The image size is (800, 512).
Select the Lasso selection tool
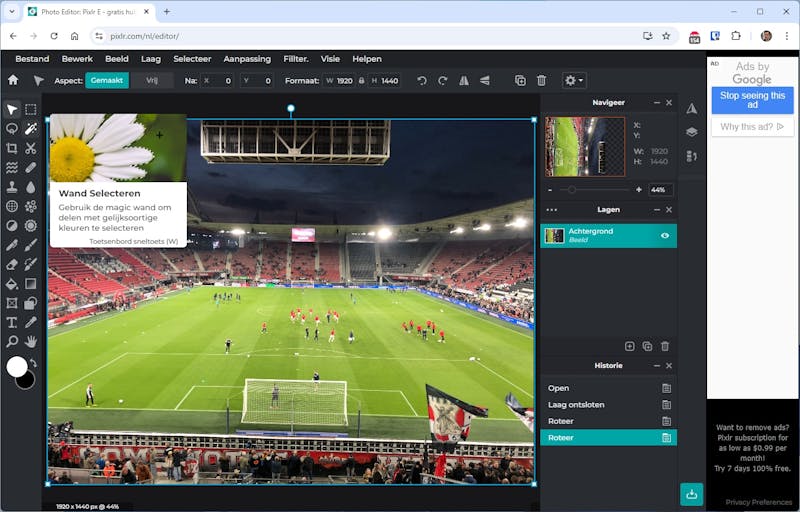[x=12, y=128]
